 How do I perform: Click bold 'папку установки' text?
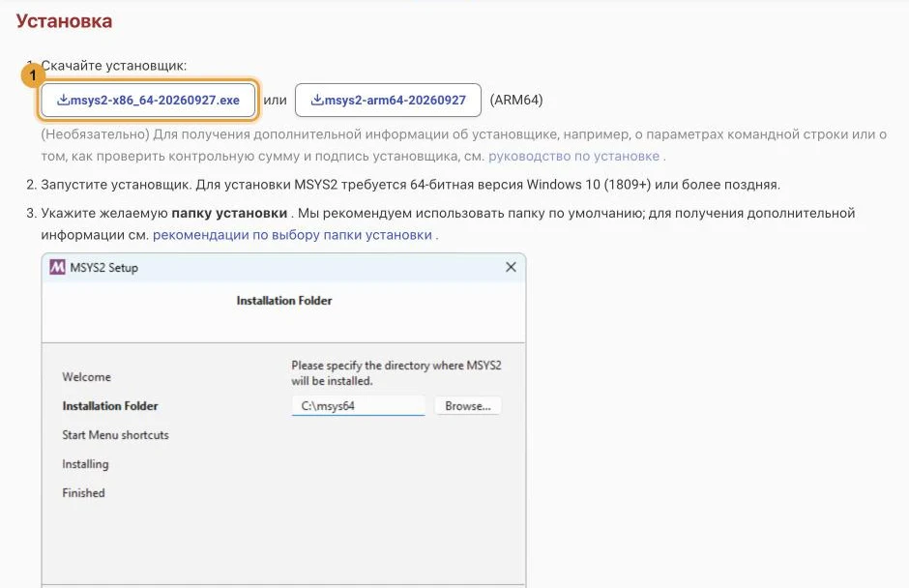229,213
